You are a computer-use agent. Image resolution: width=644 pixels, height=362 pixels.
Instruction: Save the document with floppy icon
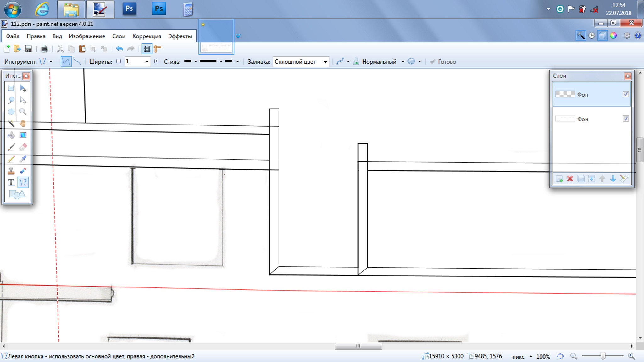(x=28, y=48)
